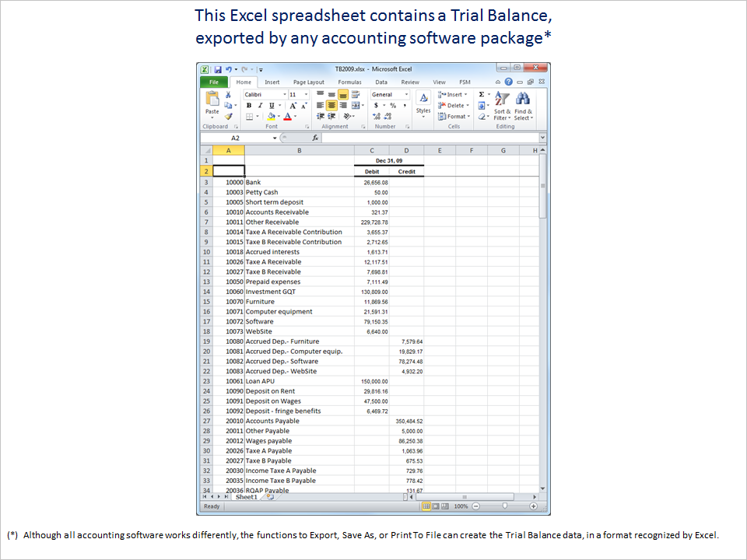
Task: Toggle Bold formatting
Action: pos(249,105)
